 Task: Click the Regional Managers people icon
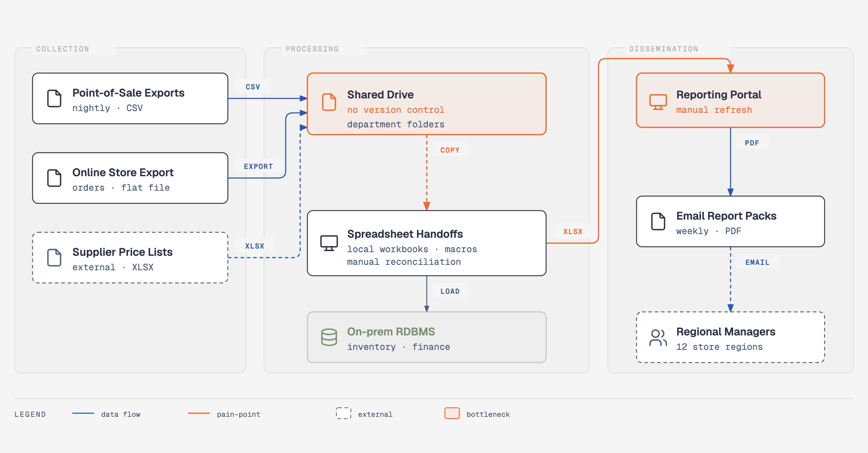[658, 337]
